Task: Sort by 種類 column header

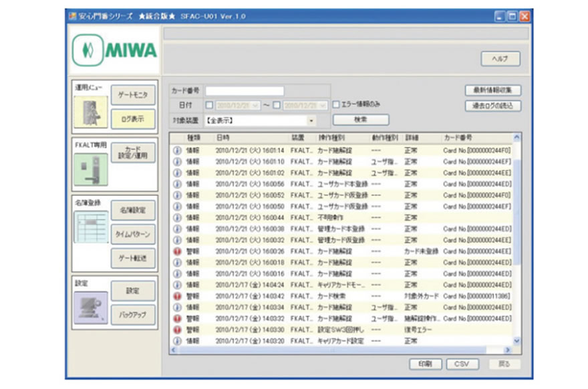Action: [193, 138]
